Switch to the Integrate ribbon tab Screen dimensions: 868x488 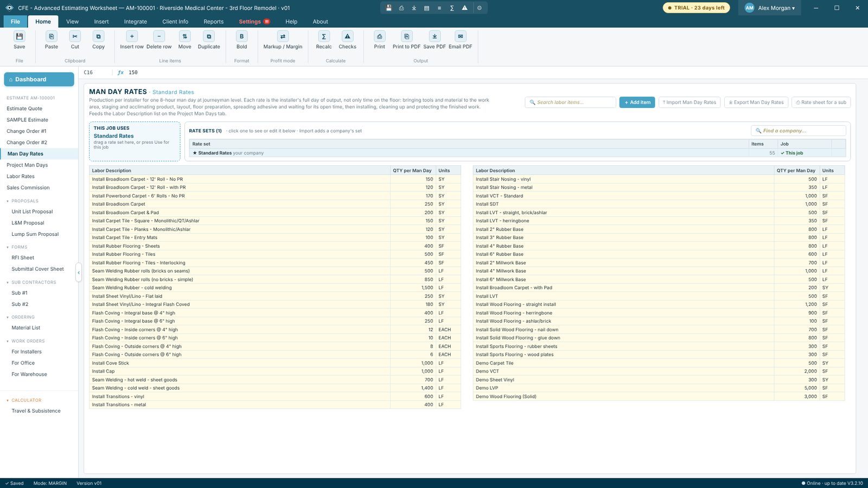136,22
